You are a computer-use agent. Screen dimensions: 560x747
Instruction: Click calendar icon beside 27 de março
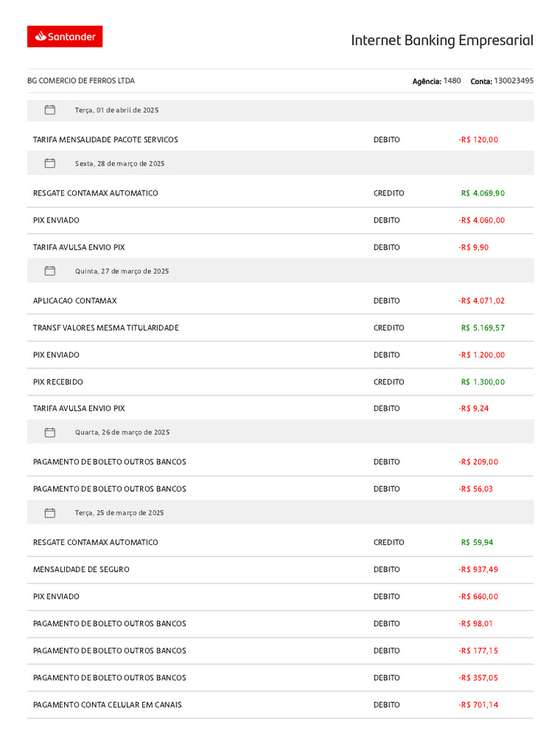(x=50, y=271)
